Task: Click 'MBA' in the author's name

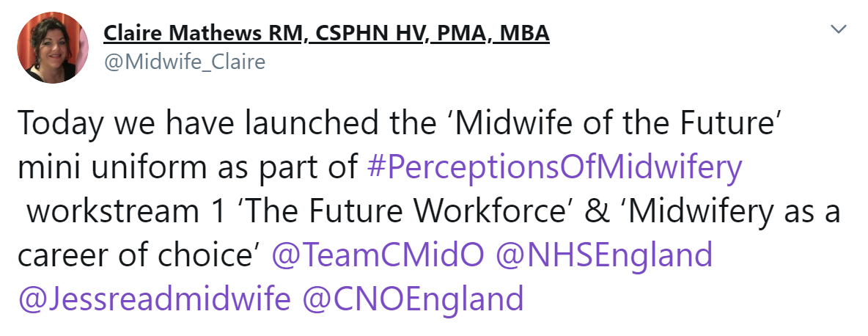Action: 524,33
